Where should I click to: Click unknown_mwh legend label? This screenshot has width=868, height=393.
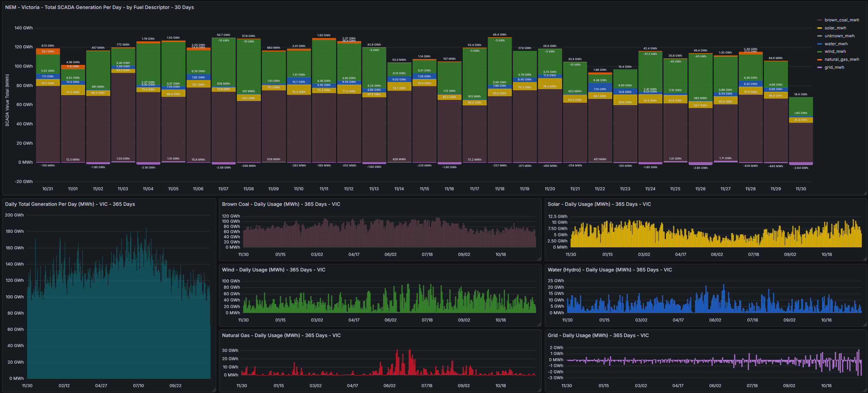pyautogui.click(x=839, y=36)
